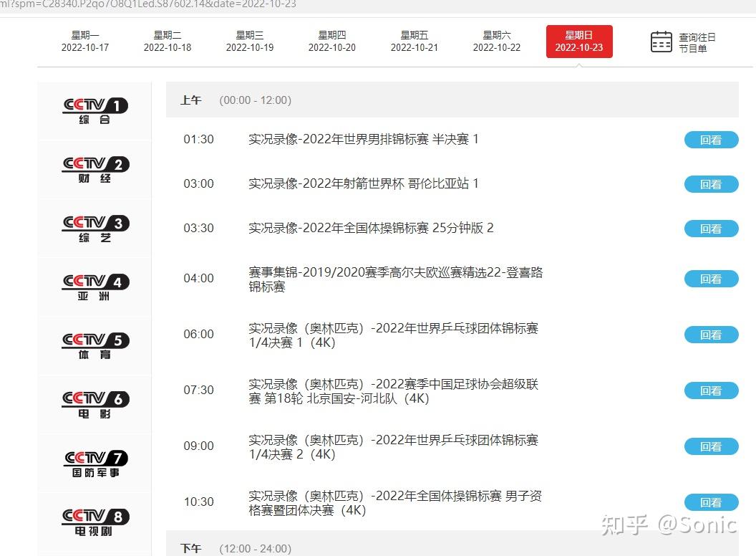
Task: Open the 查询往日节目单 link
Action: tap(697, 42)
